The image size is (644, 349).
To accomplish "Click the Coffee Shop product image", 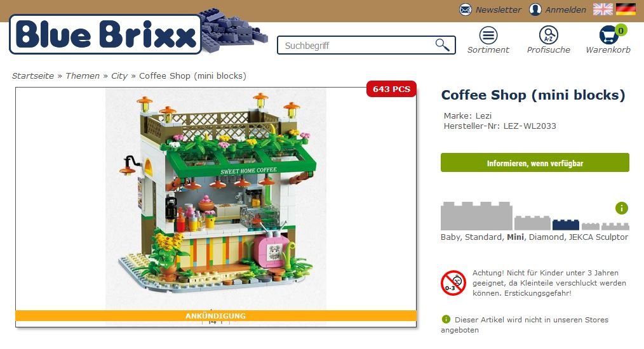I will 216,199.
